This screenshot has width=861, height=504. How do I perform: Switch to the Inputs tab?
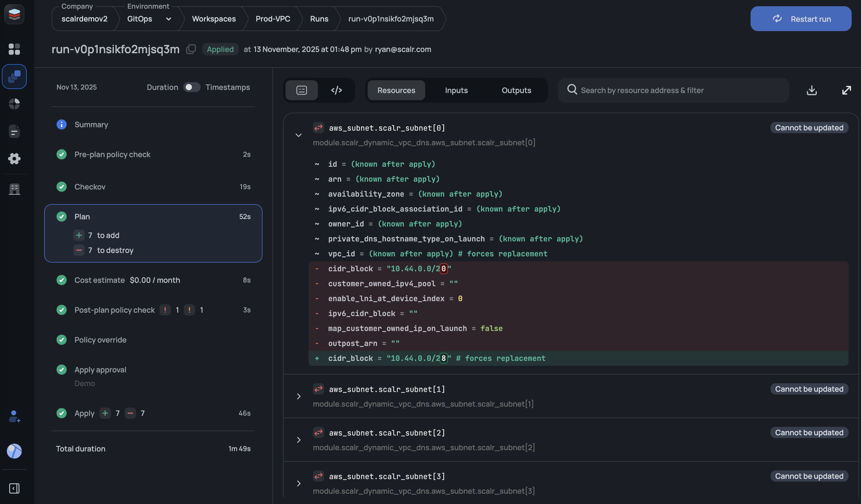(456, 90)
